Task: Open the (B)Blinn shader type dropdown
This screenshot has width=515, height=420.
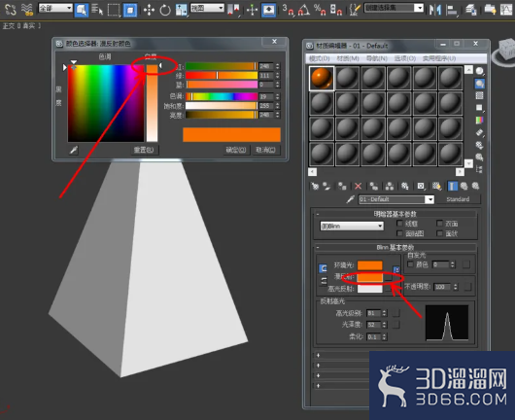Action: coord(352,227)
